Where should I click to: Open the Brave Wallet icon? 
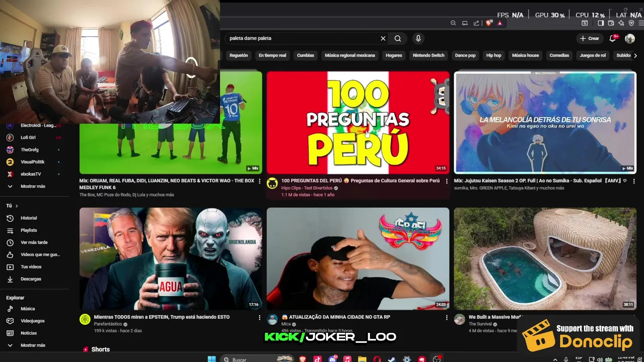(x=611, y=23)
